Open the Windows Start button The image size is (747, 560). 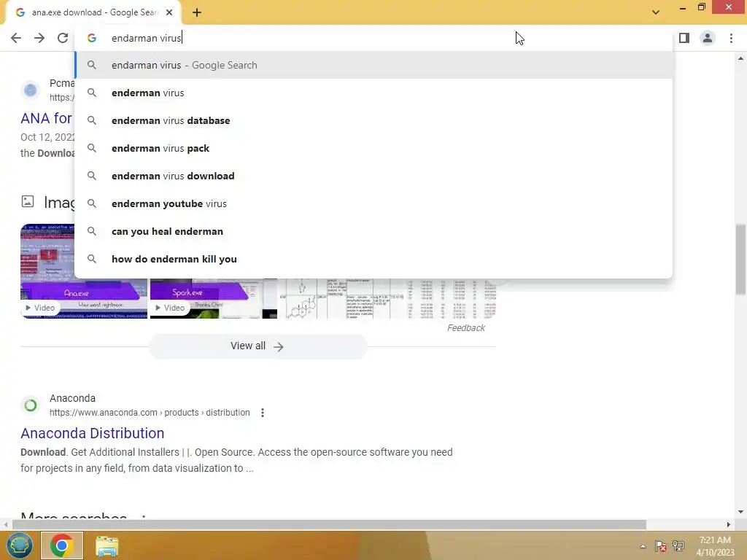pos(19,545)
